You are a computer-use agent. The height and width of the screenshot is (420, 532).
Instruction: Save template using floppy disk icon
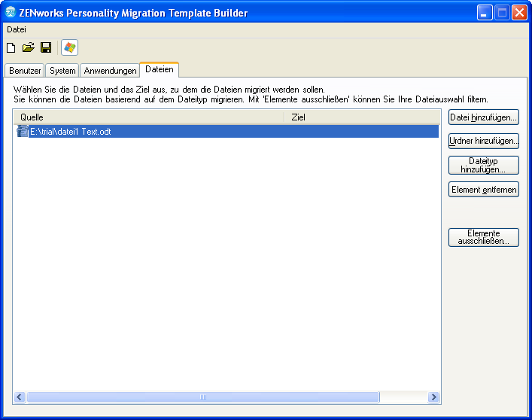click(46, 47)
